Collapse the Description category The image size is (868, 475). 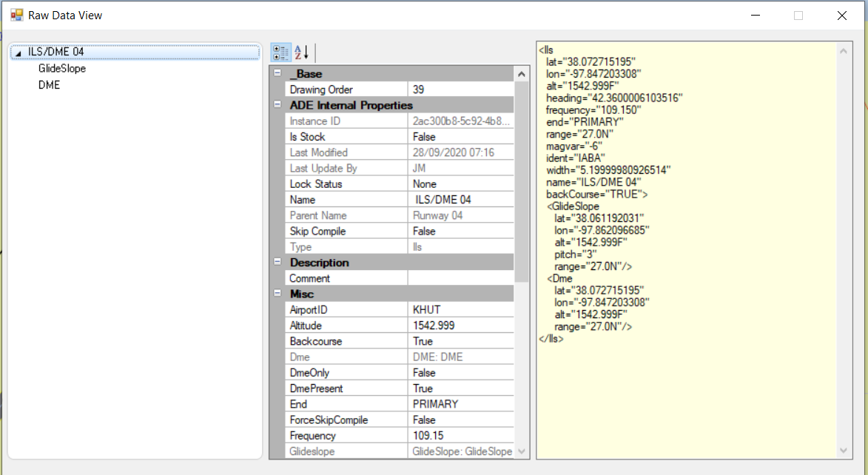(277, 262)
